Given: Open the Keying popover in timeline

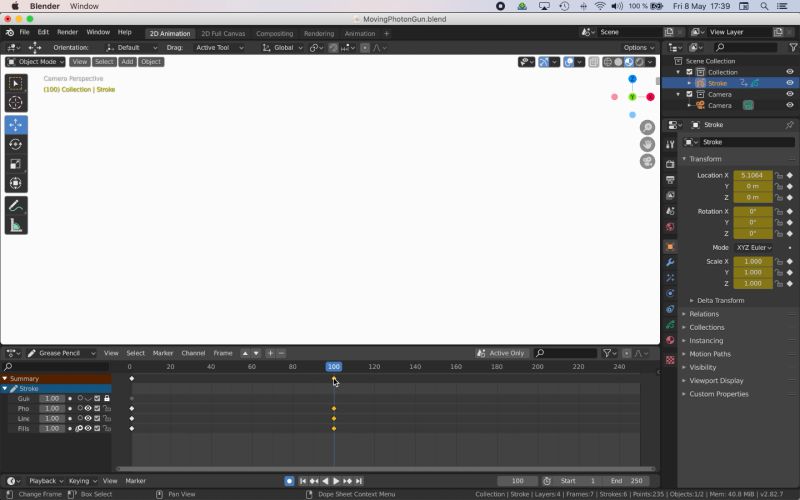Looking at the screenshot, I should [82, 481].
